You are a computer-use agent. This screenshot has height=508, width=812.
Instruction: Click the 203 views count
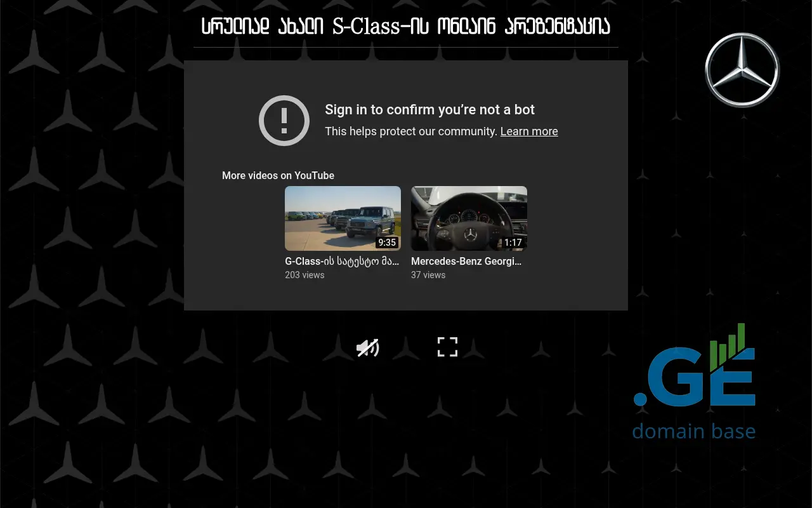tap(304, 275)
